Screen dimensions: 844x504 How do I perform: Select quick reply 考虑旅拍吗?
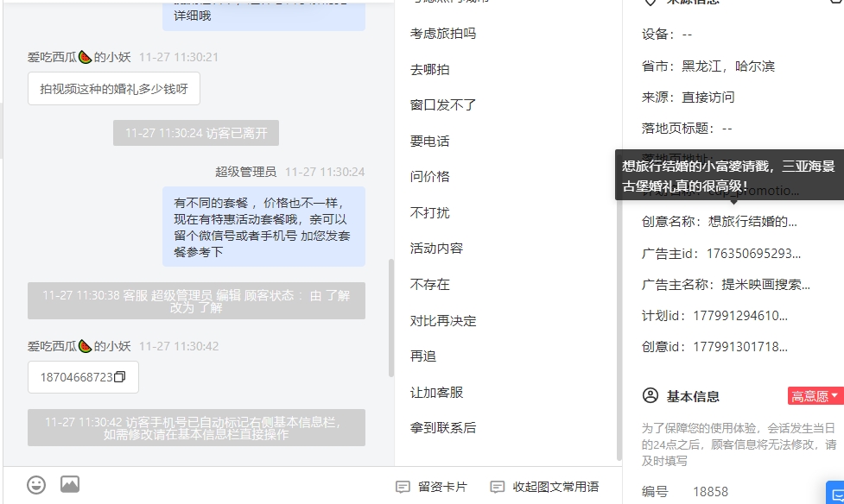443,34
